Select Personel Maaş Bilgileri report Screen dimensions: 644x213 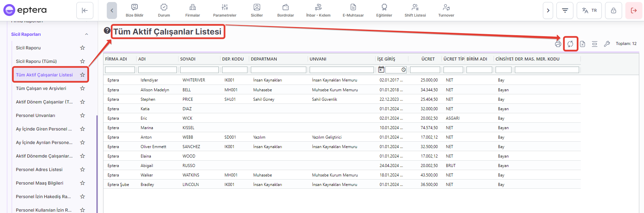(40, 183)
